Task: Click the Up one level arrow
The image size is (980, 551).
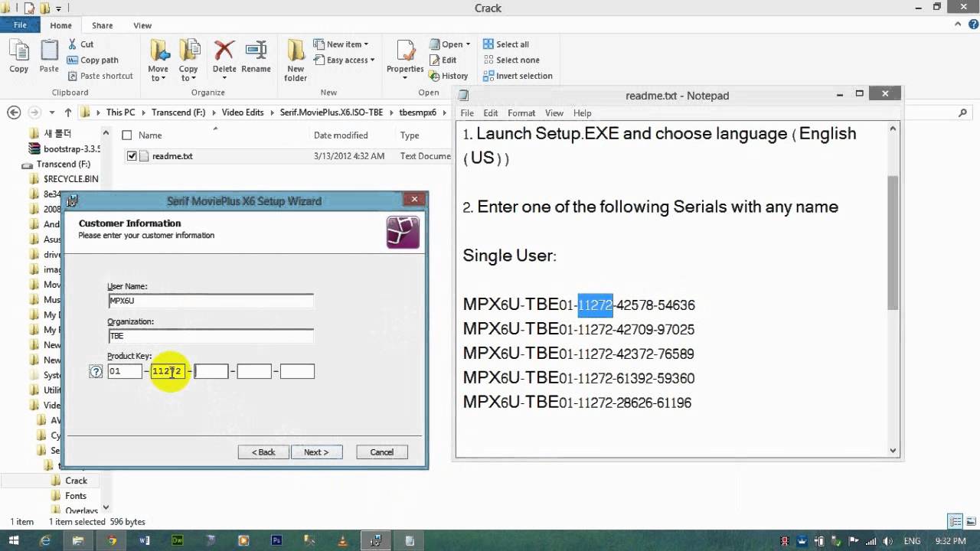Action: click(x=68, y=112)
